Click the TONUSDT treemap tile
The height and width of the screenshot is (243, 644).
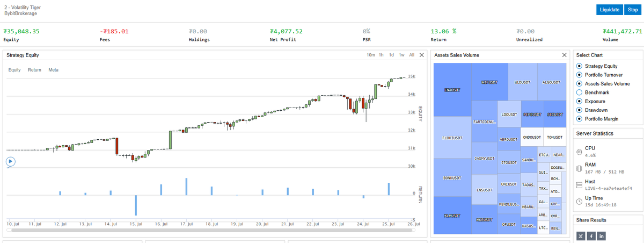click(555, 137)
